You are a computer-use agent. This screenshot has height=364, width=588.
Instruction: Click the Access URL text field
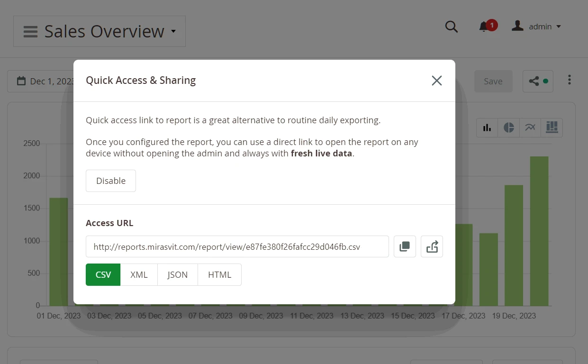tap(237, 246)
